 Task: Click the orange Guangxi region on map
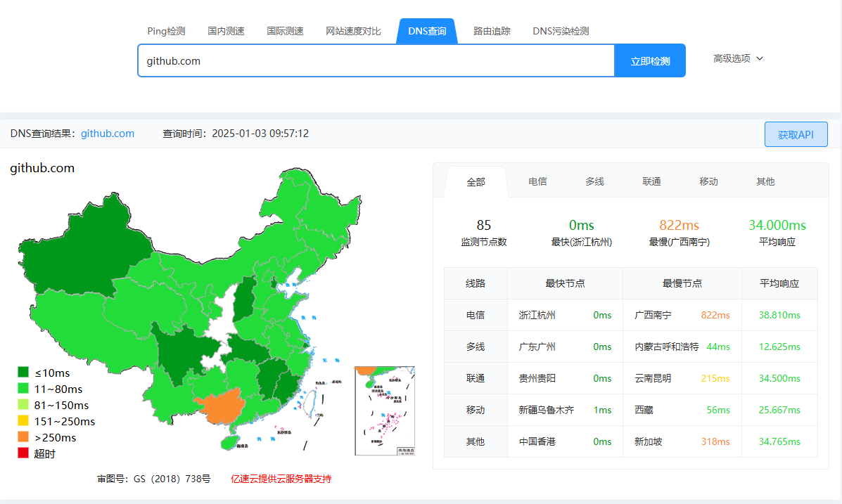click(x=222, y=408)
